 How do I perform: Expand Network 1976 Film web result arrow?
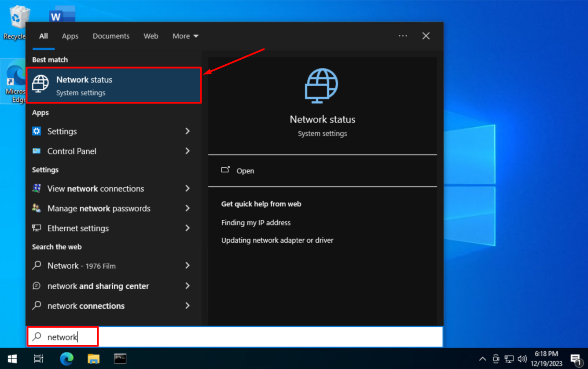click(187, 266)
